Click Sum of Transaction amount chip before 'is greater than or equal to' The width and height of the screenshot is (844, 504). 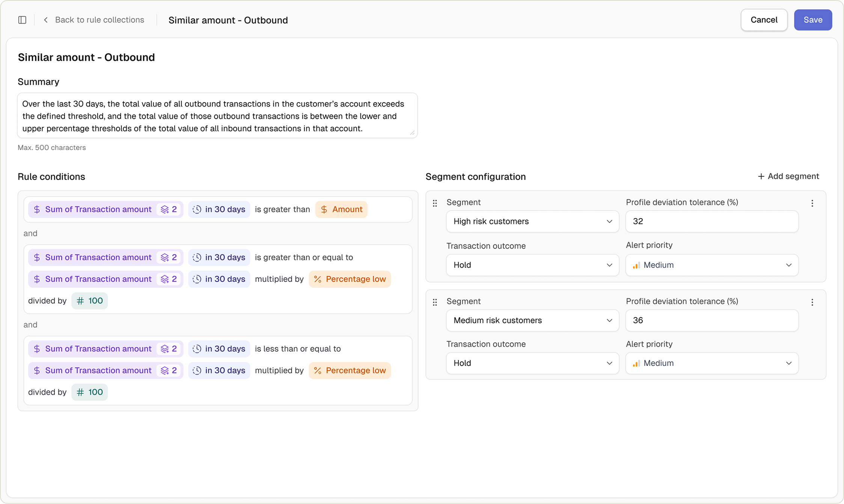click(x=105, y=257)
